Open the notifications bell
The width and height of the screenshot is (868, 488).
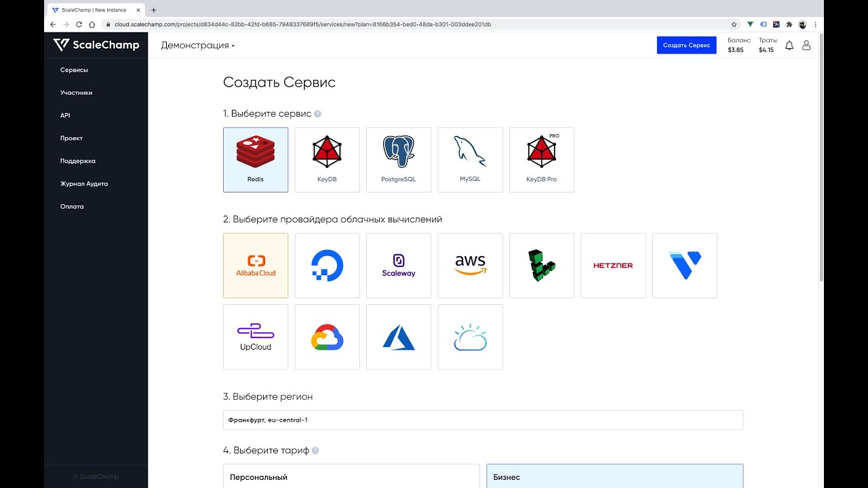[789, 45]
